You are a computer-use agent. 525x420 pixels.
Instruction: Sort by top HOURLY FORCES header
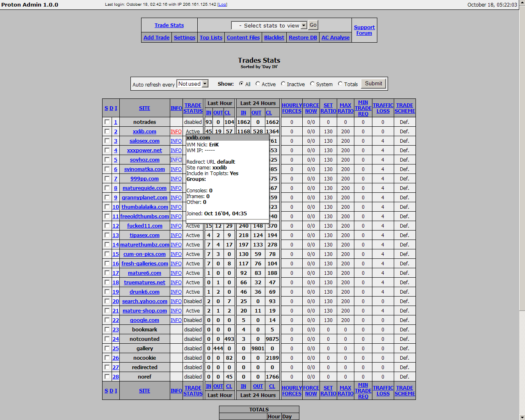pos(292,108)
